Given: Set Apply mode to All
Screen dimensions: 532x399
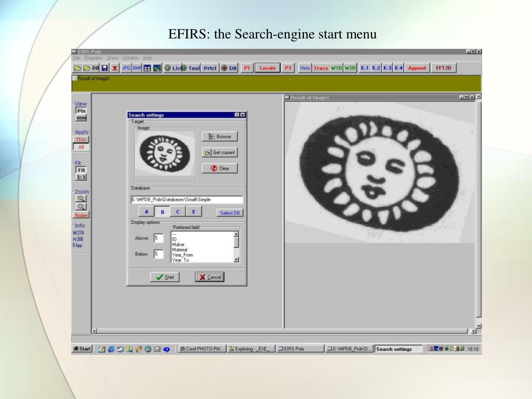Looking at the screenshot, I should click(x=81, y=147).
